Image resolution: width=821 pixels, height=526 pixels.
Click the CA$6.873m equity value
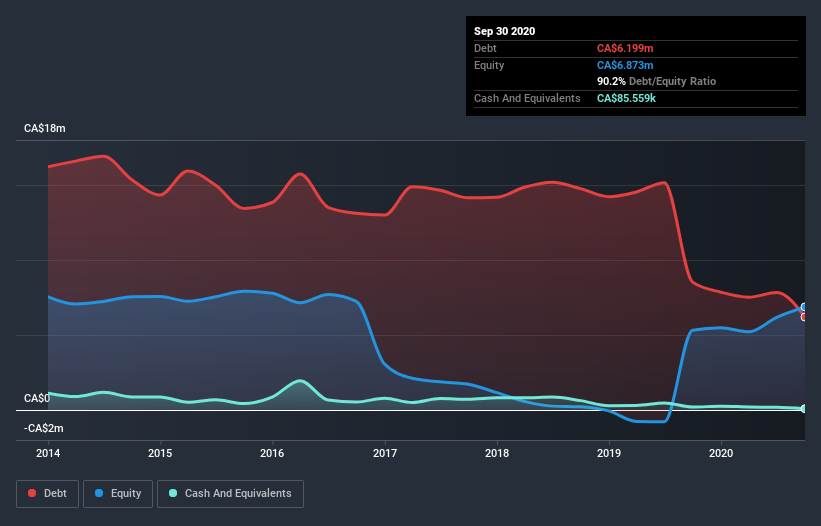point(625,65)
